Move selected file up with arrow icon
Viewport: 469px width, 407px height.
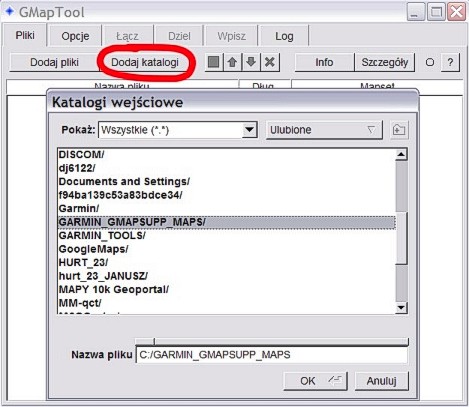tap(232, 62)
